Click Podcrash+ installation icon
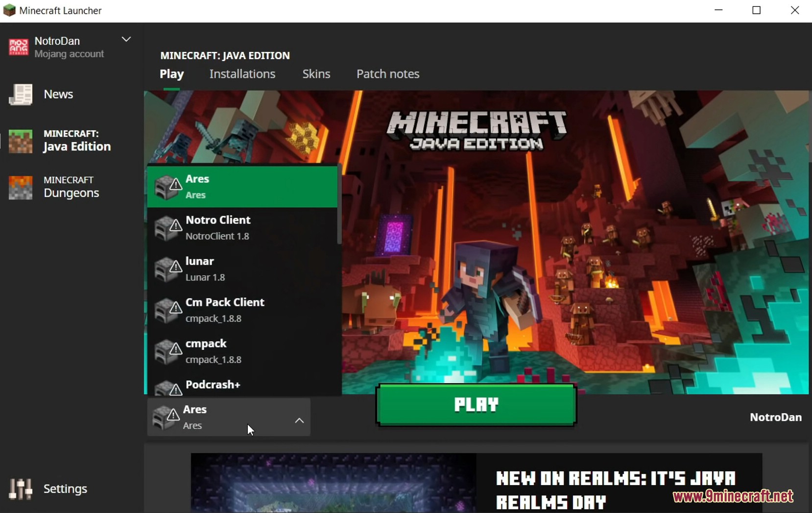The height and width of the screenshot is (513, 812). coord(167,388)
